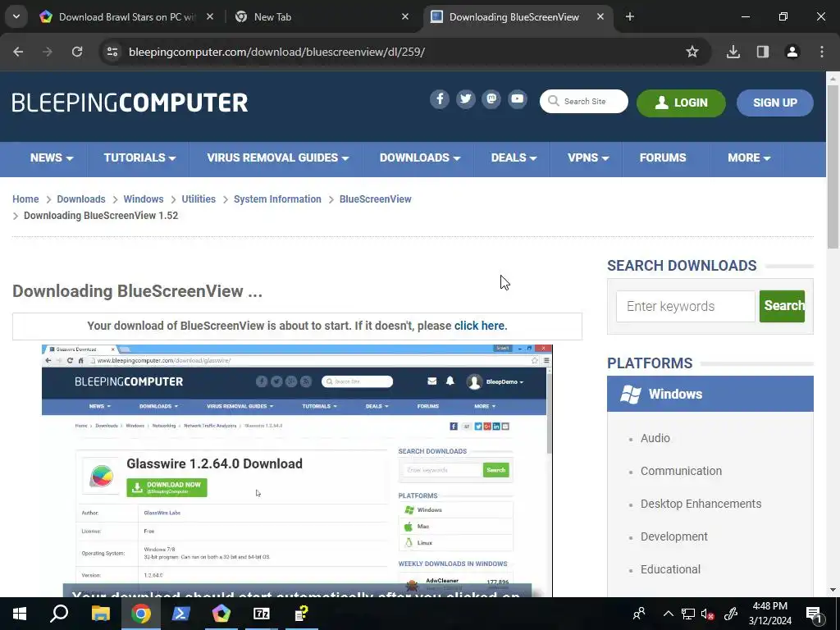Close the New Tab tab
This screenshot has height=630, width=840.
405,16
